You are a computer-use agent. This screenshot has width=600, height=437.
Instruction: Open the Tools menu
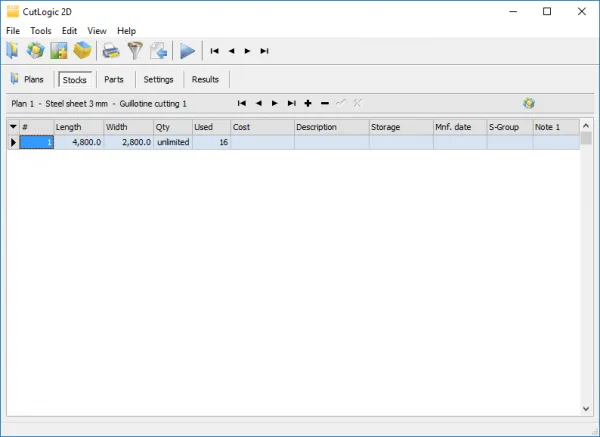[x=41, y=31]
